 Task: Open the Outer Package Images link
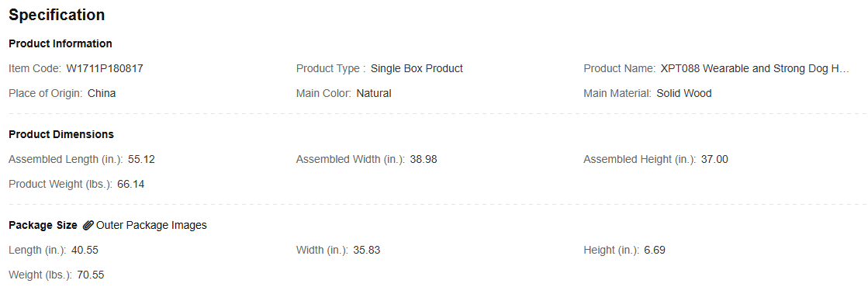(151, 225)
